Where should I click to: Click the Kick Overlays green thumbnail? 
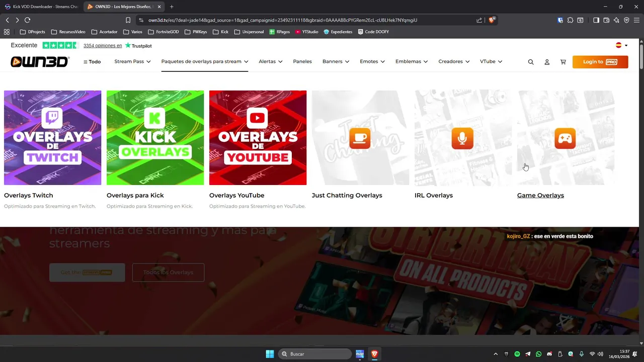[x=155, y=138]
